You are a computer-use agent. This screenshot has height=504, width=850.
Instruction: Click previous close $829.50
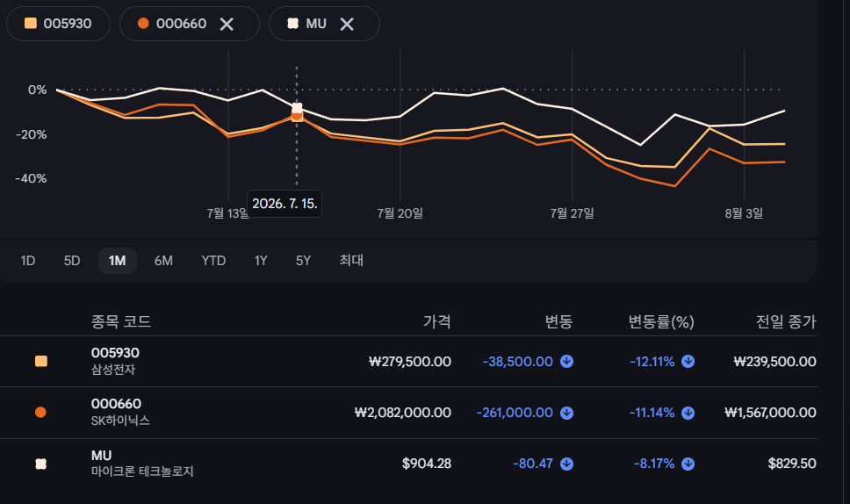pyautogui.click(x=792, y=464)
